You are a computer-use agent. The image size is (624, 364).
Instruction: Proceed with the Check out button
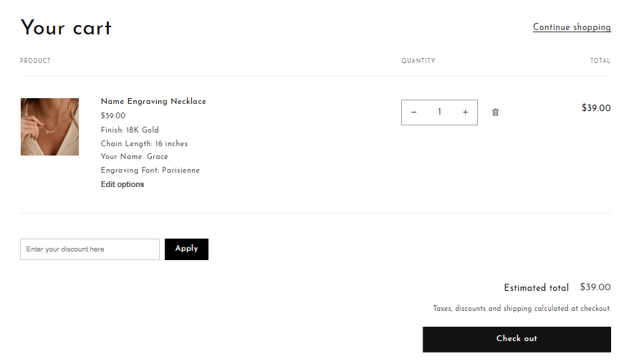coord(517,339)
